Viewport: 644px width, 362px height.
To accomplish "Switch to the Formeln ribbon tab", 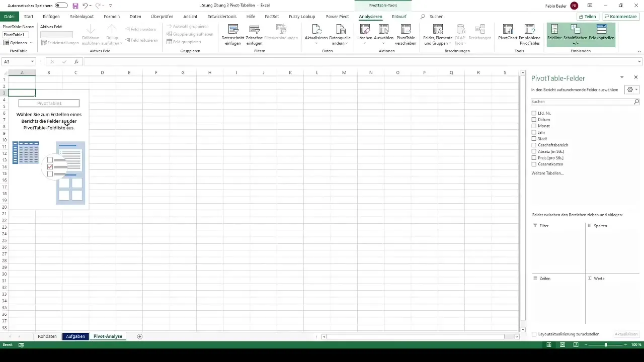I will (112, 17).
